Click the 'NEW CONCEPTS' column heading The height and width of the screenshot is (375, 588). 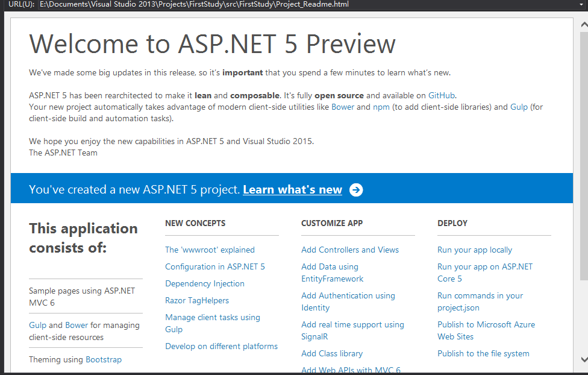coord(195,223)
